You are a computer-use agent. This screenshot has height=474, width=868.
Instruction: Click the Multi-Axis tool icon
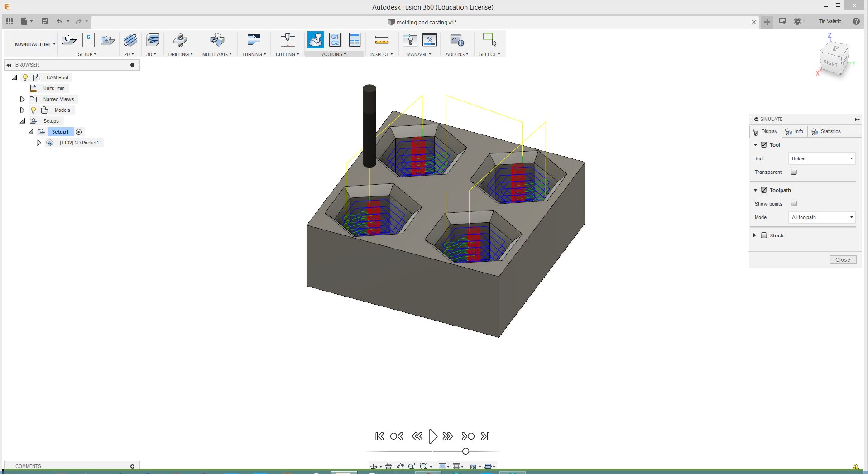217,40
